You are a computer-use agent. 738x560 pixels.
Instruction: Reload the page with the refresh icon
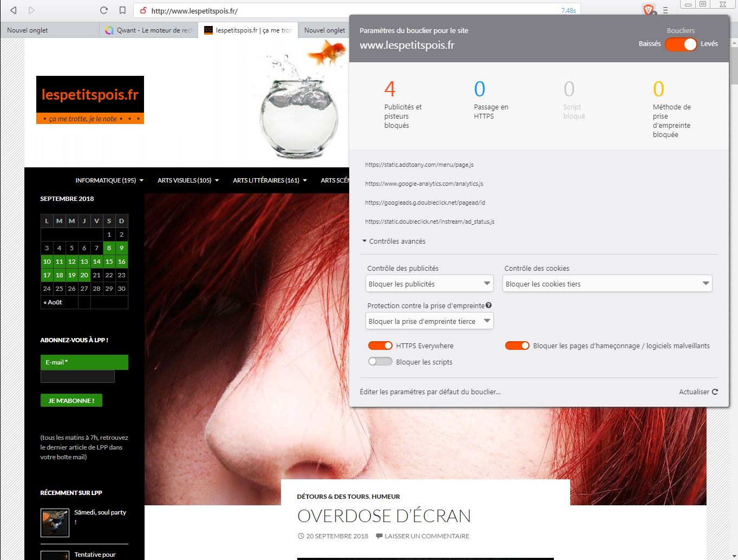pos(104,10)
